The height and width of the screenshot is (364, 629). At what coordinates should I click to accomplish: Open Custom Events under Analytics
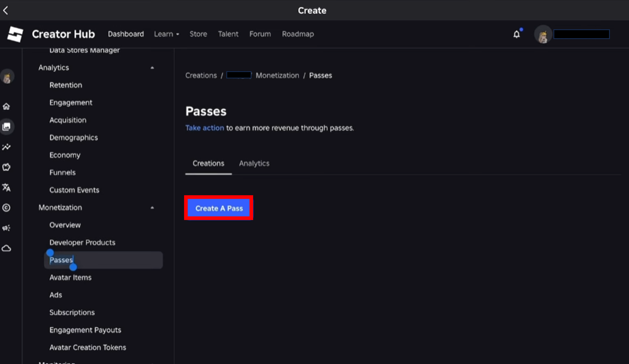(74, 190)
